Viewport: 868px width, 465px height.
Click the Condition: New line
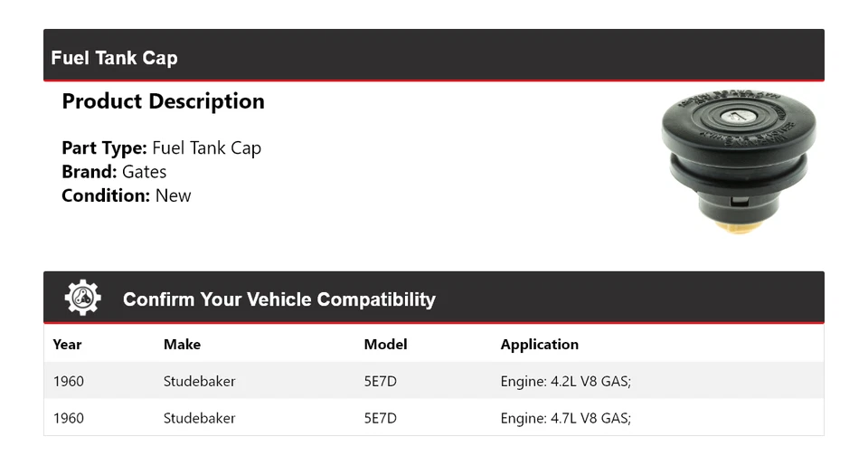tap(127, 195)
